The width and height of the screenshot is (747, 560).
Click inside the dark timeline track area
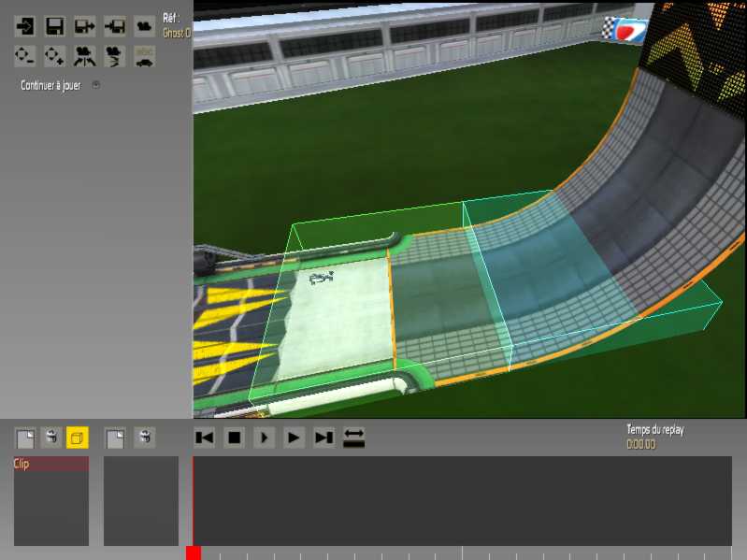tap(462, 501)
